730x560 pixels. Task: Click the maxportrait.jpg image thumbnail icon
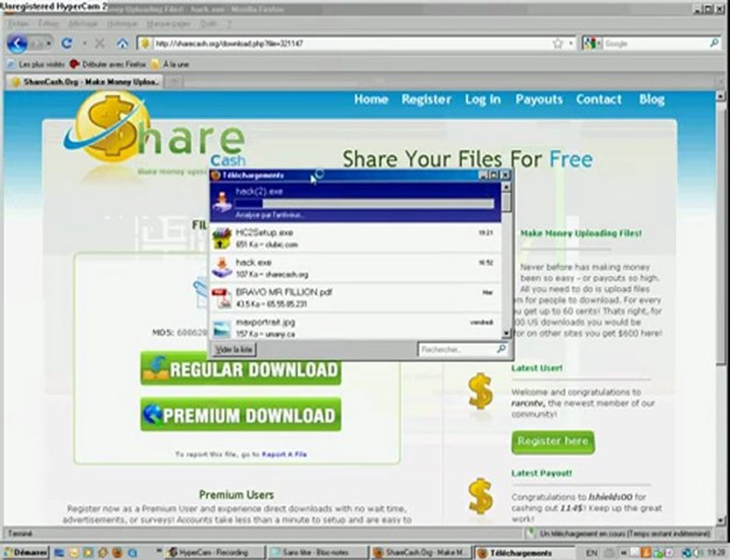click(222, 328)
